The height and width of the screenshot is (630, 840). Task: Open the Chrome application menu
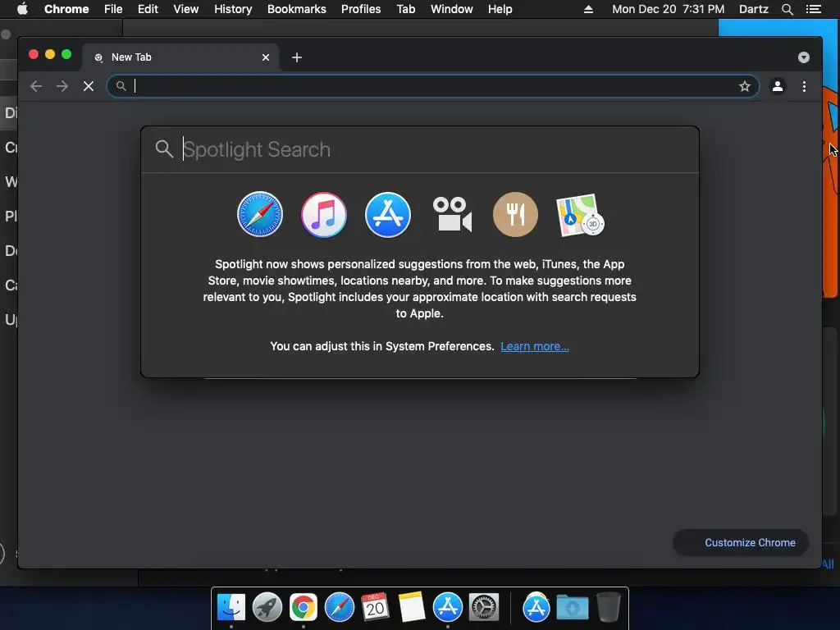click(66, 9)
